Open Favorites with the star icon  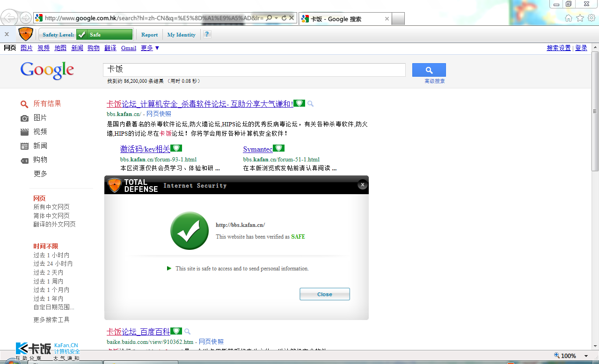click(580, 18)
